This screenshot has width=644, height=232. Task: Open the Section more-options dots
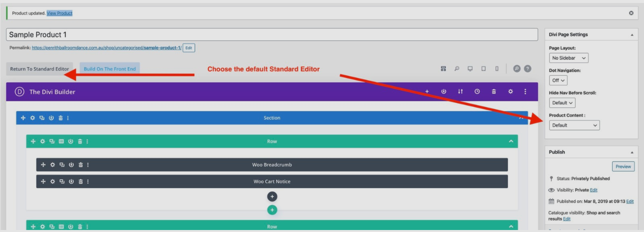click(68, 118)
